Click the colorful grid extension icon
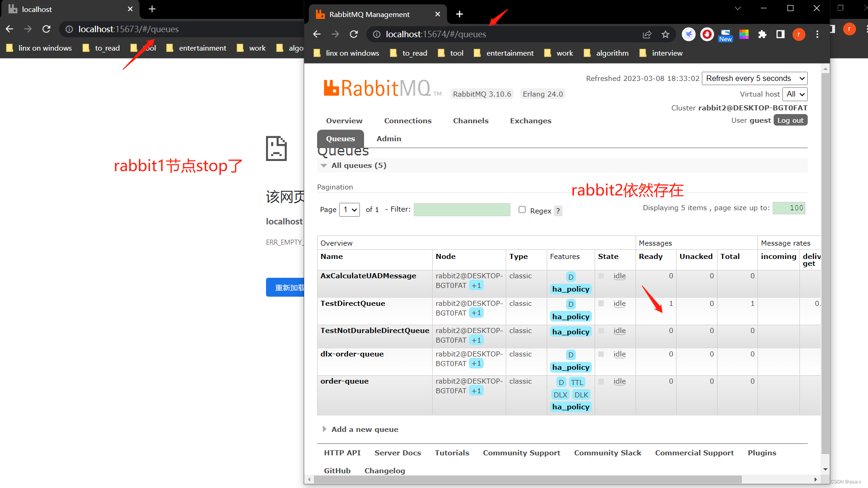Viewport: 868px width, 488px height. (744, 34)
